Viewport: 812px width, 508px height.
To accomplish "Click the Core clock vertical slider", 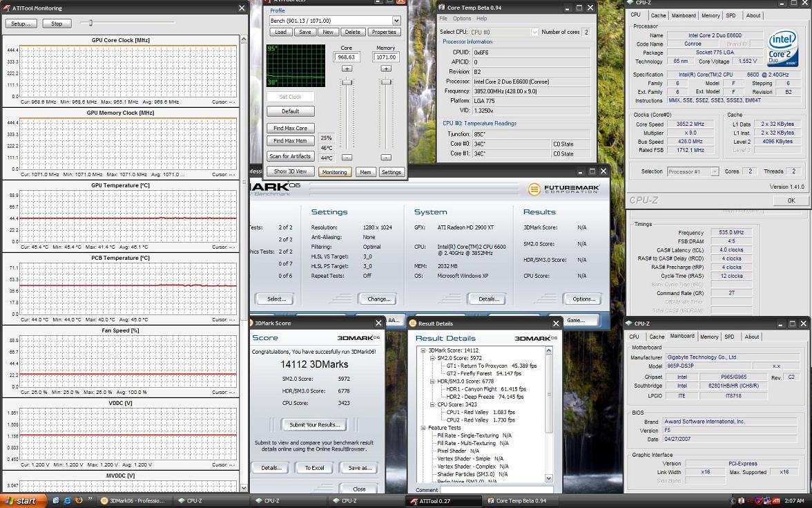I will [347, 82].
